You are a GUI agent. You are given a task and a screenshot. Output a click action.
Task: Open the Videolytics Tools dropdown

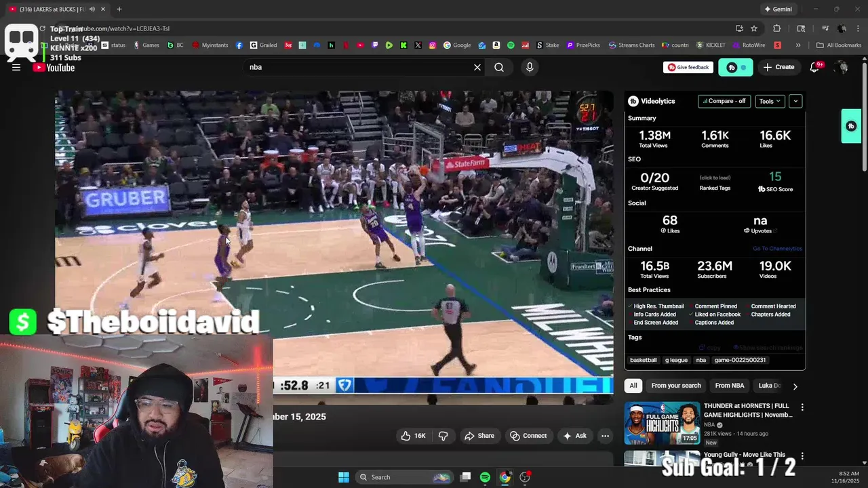tap(770, 101)
